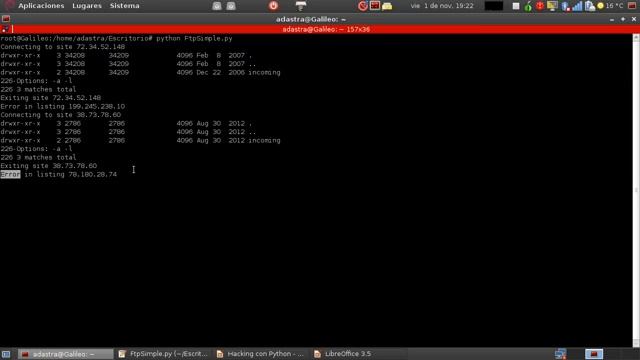Open the Aplicaciones menu

point(41,6)
